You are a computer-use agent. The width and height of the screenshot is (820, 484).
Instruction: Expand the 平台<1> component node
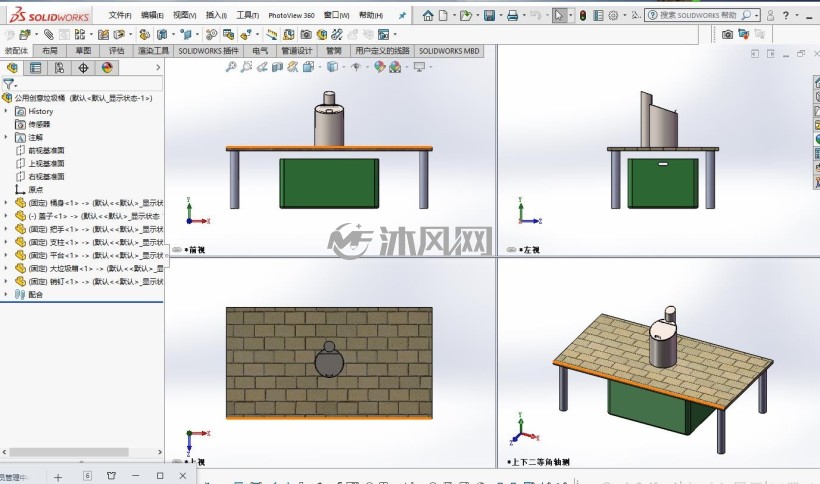[6, 255]
